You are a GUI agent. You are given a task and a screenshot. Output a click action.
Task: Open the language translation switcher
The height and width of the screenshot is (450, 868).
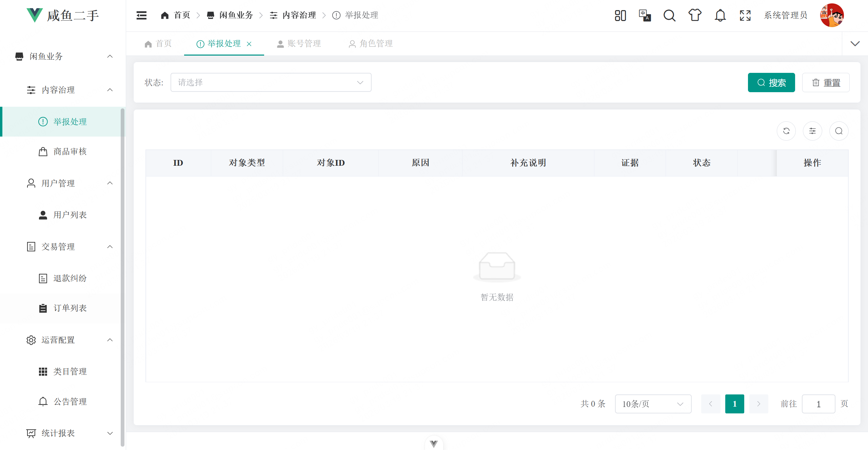click(645, 15)
